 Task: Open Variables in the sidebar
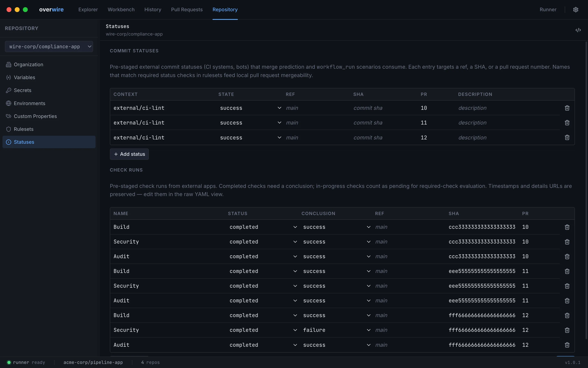(49, 77)
